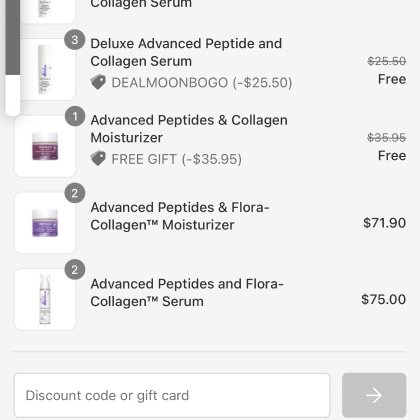Open the Deluxe Advanced Peptide Serum thumbnail
The image size is (420, 420).
pyautogui.click(x=47, y=69)
